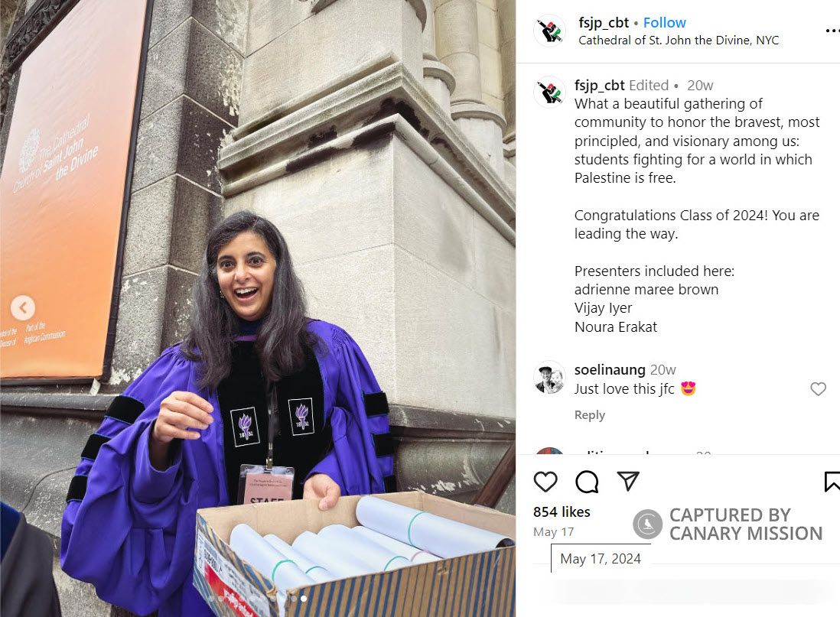
Task: Open the soelinaung username link
Action: point(610,369)
